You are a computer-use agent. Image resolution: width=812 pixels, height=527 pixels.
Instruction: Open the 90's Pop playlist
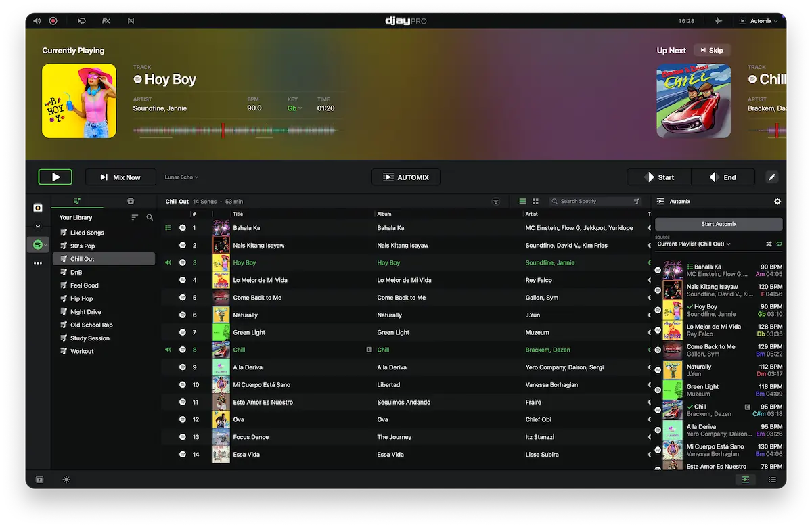click(104, 246)
